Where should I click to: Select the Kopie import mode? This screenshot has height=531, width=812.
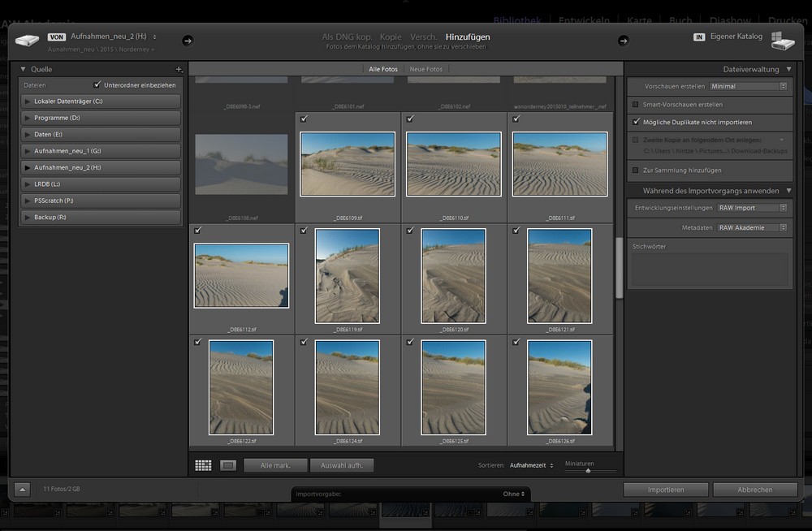[x=391, y=37]
